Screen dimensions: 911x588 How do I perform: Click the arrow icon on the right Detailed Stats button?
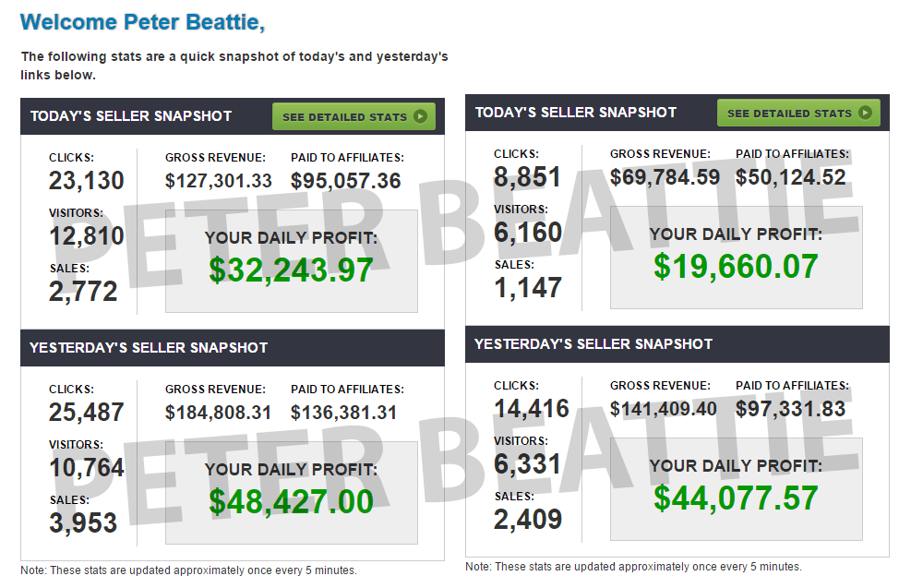[x=866, y=114]
